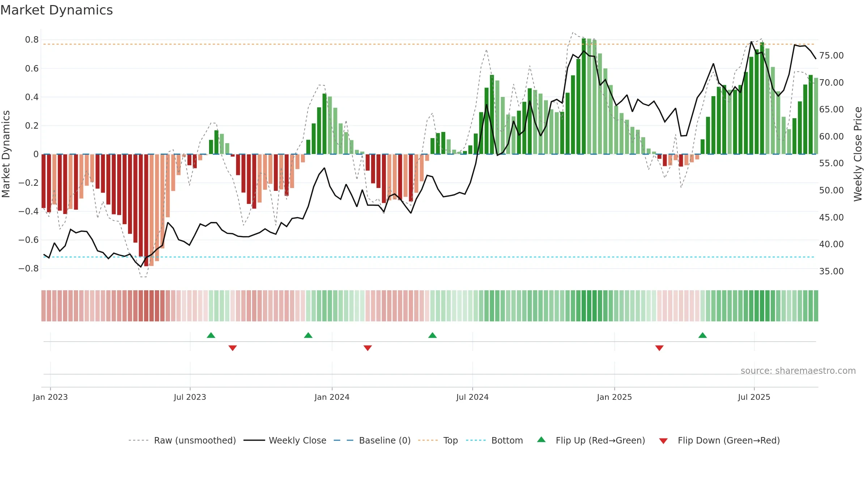Viewport: 868px width, 488px height.
Task: Click the 0 baseline tick label
Action: (x=36, y=154)
